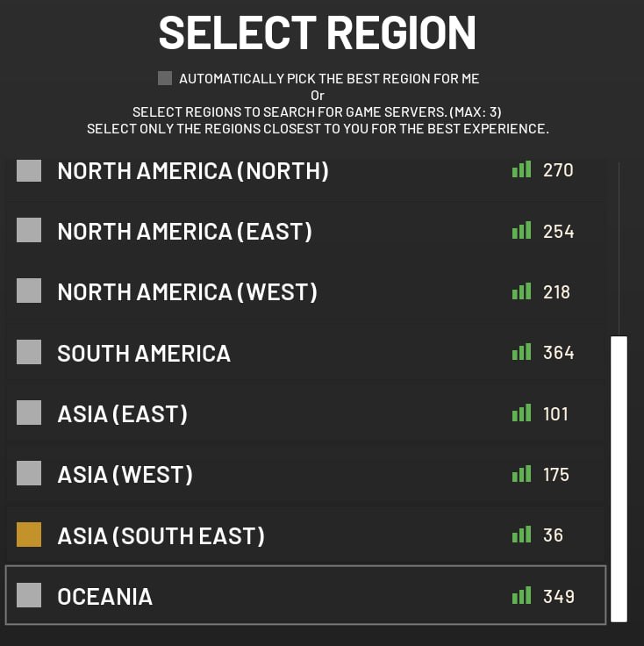
Task: Toggle the South America checkbox
Action: pos(29,352)
